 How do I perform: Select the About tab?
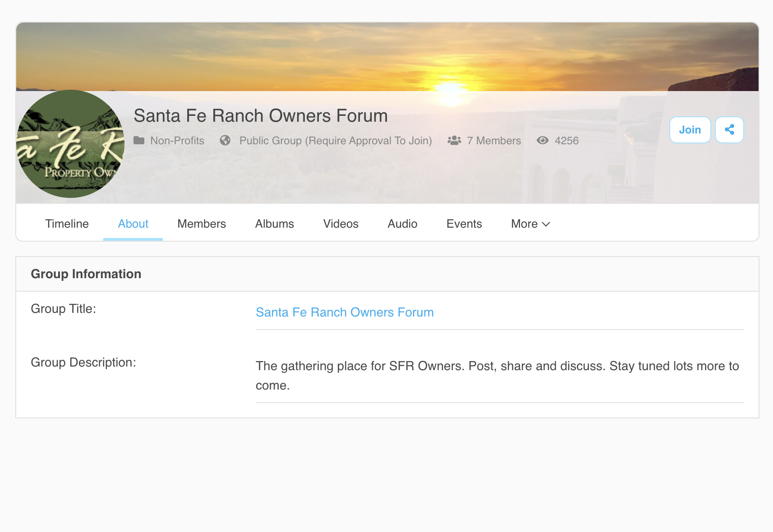133,224
